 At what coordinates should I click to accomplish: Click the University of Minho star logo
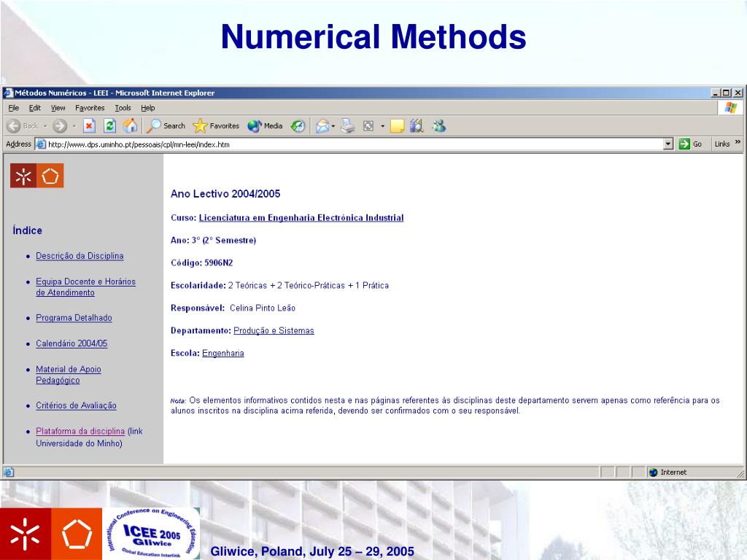pos(23,176)
